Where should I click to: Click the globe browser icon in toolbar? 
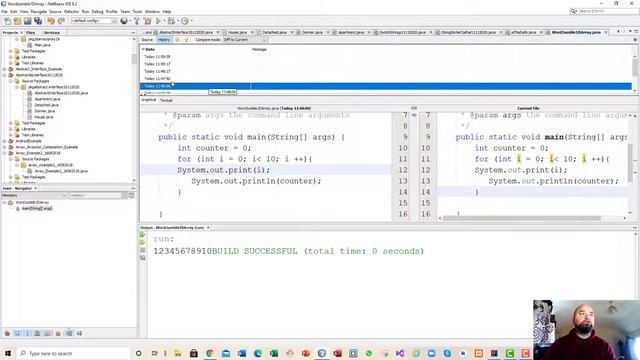pyautogui.click(x=124, y=21)
